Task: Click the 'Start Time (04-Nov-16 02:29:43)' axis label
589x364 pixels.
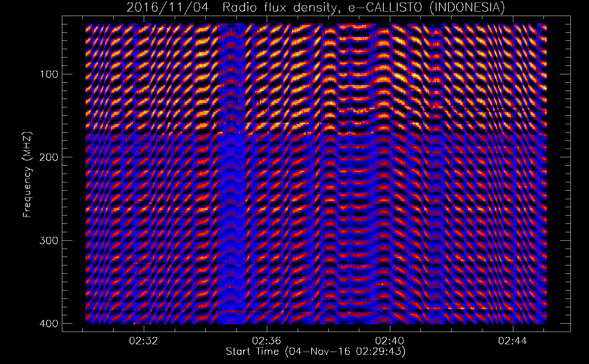Action: click(316, 352)
